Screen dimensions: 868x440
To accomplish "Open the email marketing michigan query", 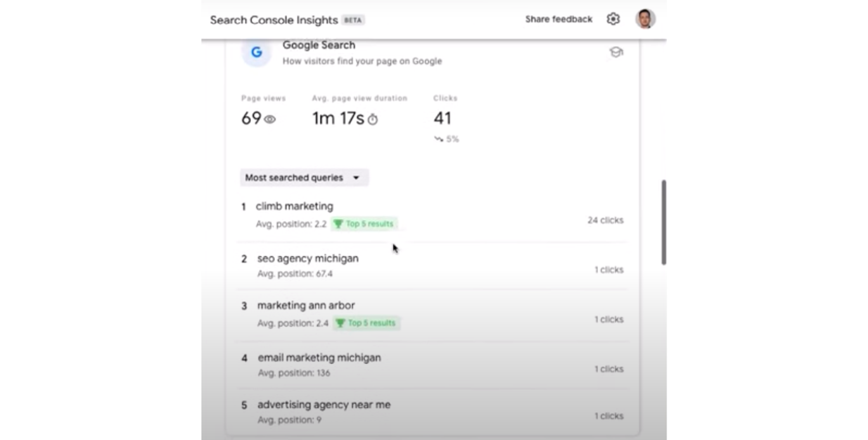I will (x=319, y=358).
